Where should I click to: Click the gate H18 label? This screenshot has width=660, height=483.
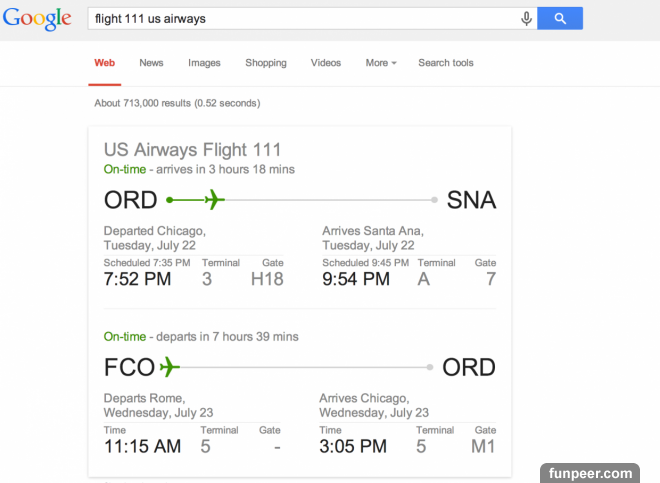pyautogui.click(x=267, y=279)
